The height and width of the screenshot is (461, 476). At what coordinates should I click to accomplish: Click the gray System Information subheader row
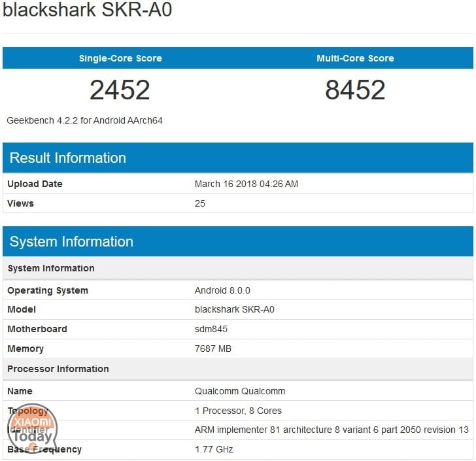coord(238,268)
